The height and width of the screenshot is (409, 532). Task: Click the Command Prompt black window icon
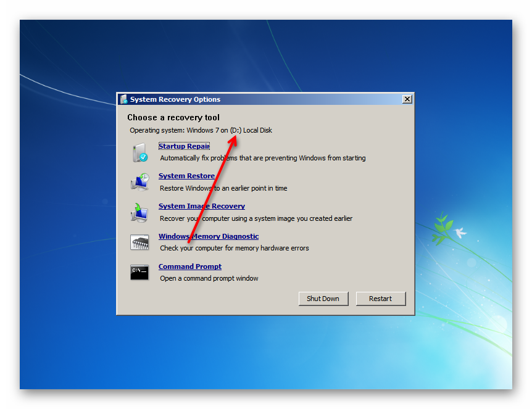pos(139,272)
